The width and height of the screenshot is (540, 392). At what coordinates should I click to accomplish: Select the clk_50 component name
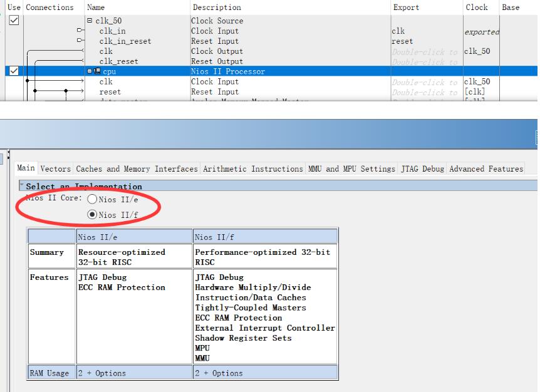(x=108, y=21)
